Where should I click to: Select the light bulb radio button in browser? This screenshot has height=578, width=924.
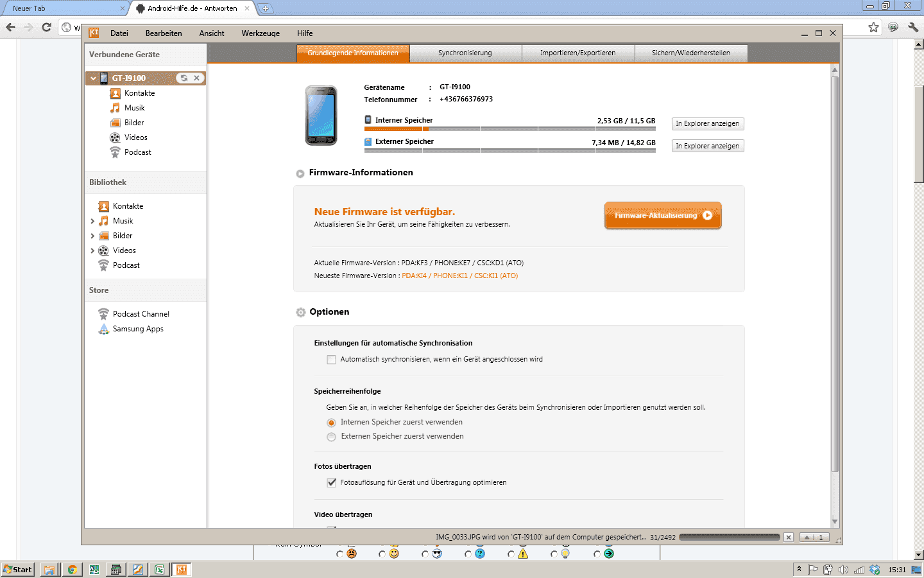tap(554, 554)
